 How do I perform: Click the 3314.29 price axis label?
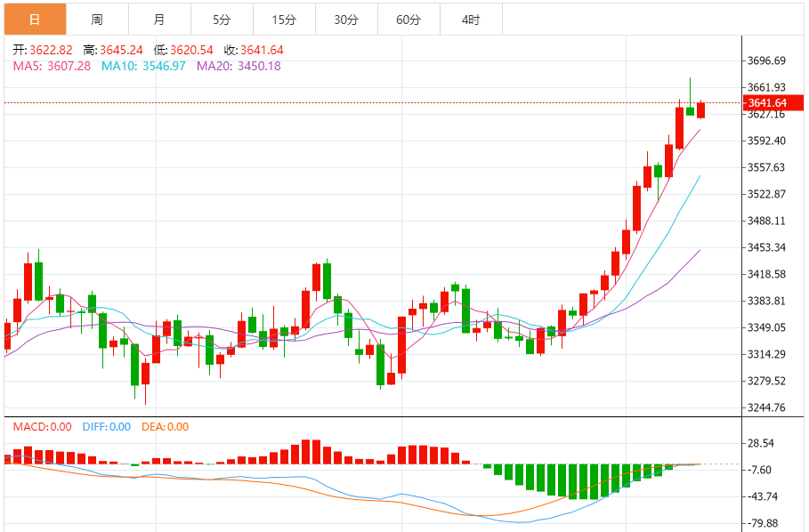(766, 354)
